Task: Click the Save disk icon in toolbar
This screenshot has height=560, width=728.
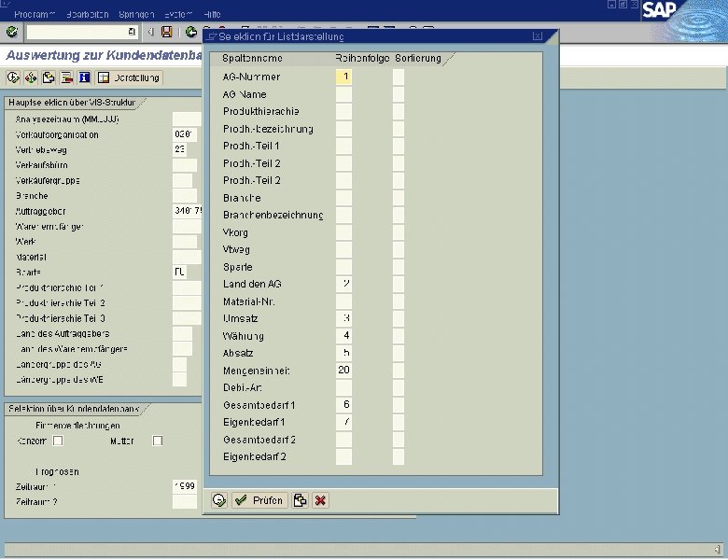Action: 167,32
